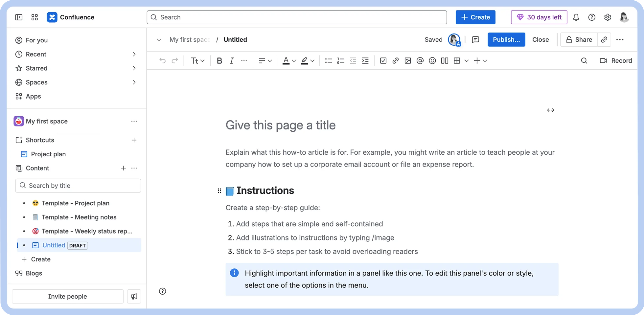
Task: Insert an image from the toolbar
Action: coord(408,60)
